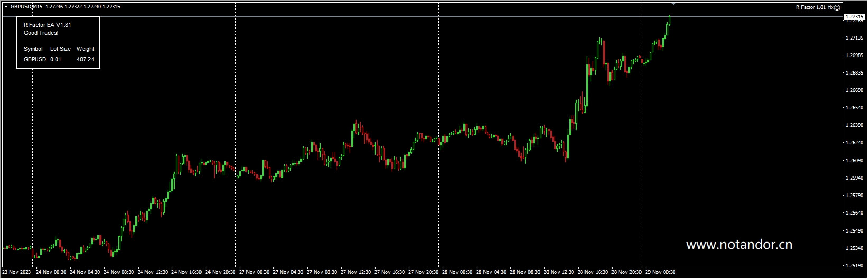The image size is (868, 279).
Task: Click the 'GBPUSD,M15' chart title text
Action: point(26,7)
